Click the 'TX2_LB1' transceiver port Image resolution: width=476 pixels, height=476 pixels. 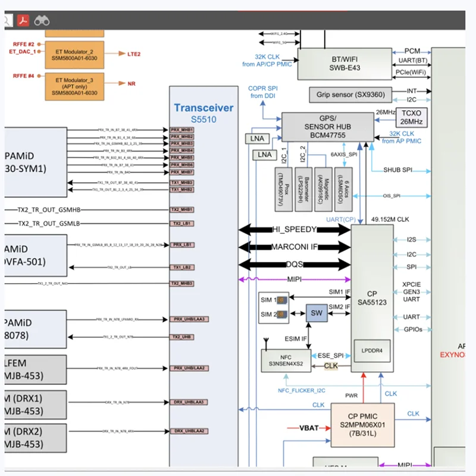[x=181, y=224]
